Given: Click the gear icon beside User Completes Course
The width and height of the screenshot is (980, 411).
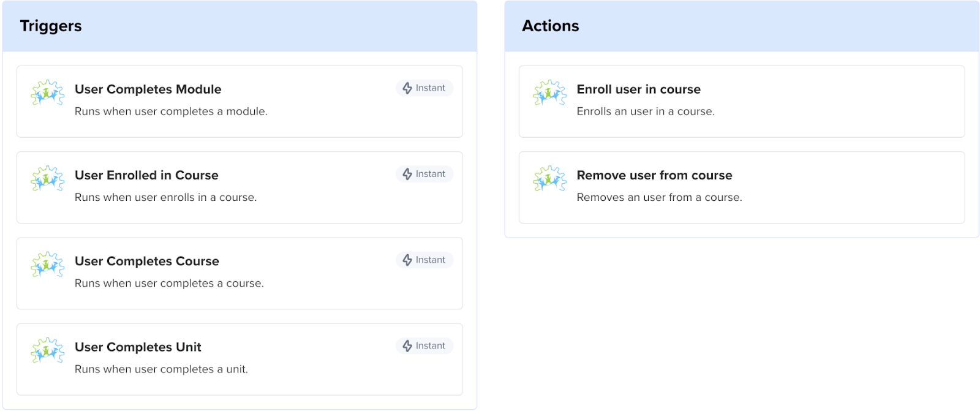Looking at the screenshot, I should 47,265.
